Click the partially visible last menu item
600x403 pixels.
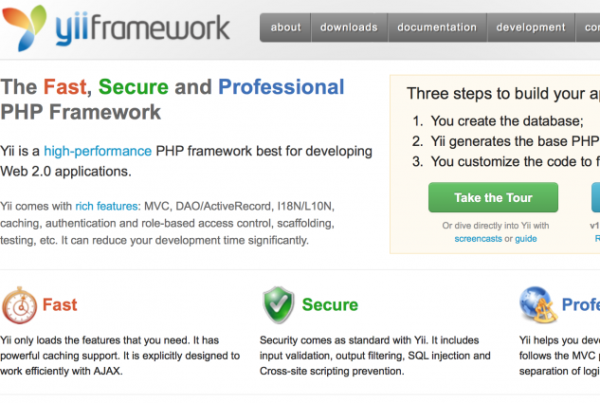coord(589,28)
